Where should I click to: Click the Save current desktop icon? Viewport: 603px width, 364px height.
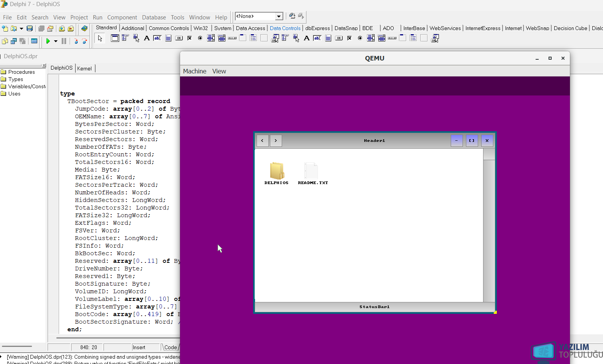292,16
